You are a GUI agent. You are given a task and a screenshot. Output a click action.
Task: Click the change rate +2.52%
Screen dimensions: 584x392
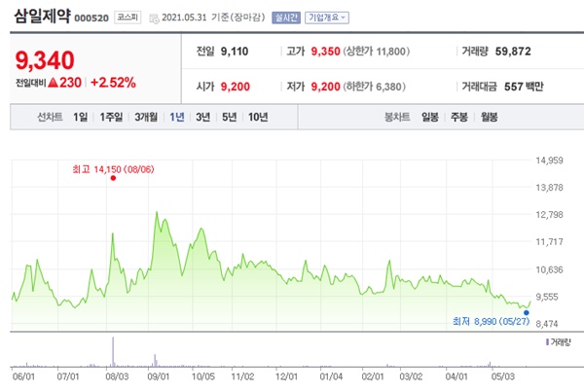[113, 83]
